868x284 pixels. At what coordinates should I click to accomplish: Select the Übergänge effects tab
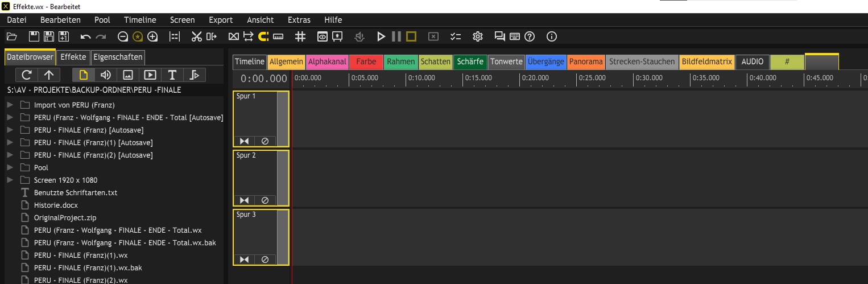click(545, 61)
